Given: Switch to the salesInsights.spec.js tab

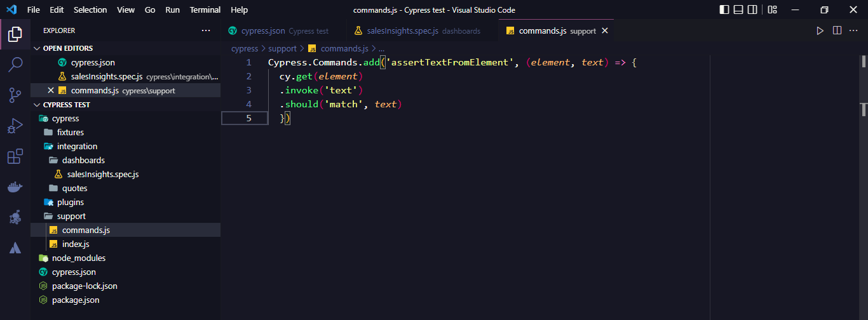Looking at the screenshot, I should pyautogui.click(x=402, y=30).
